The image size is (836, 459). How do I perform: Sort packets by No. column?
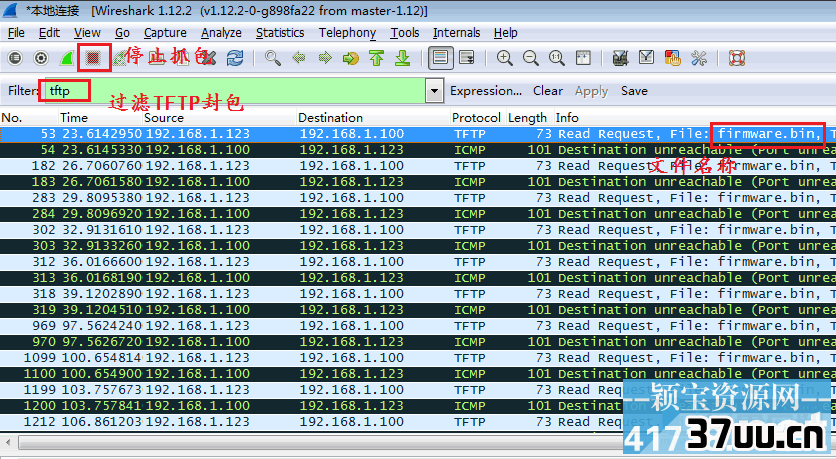click(x=29, y=117)
